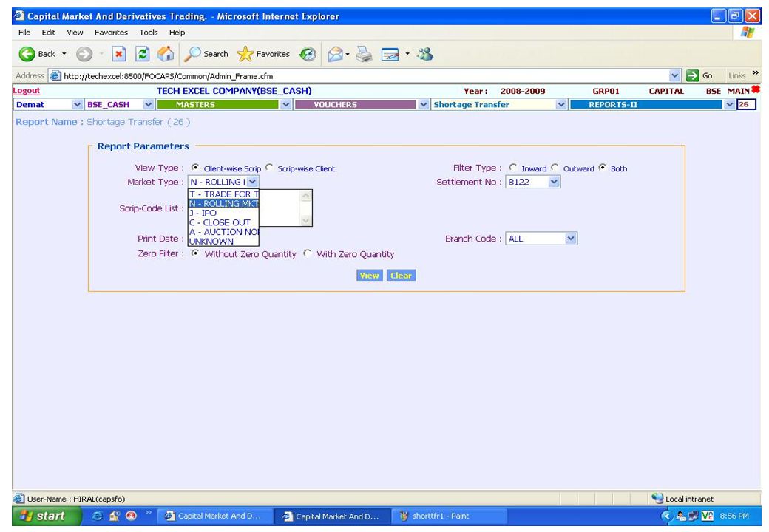This screenshot has width=769, height=532.
Task: Open the Search magnifier in toolbar
Action: pos(192,54)
